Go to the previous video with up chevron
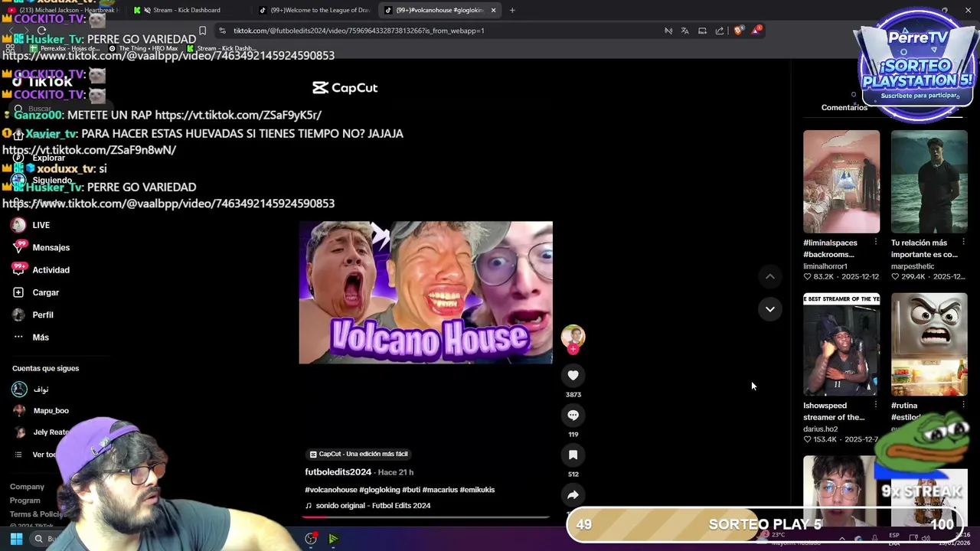The height and width of the screenshot is (551, 980). pyautogui.click(x=770, y=276)
